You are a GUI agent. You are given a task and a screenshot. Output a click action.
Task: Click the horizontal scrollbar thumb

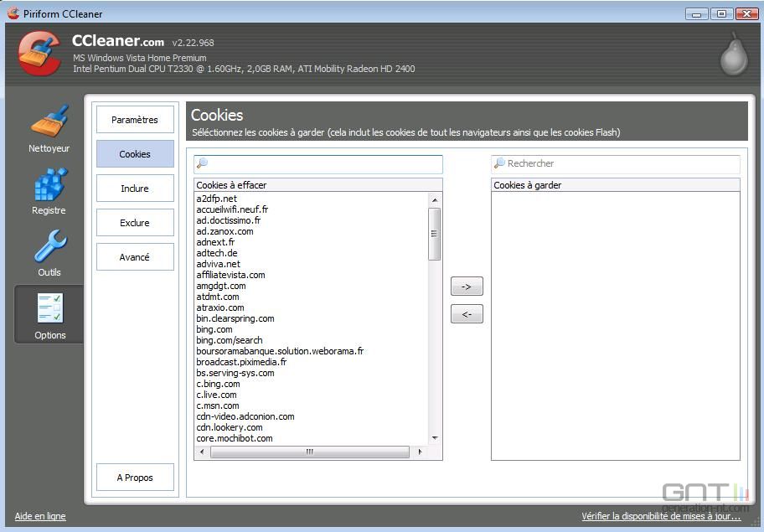click(x=310, y=452)
